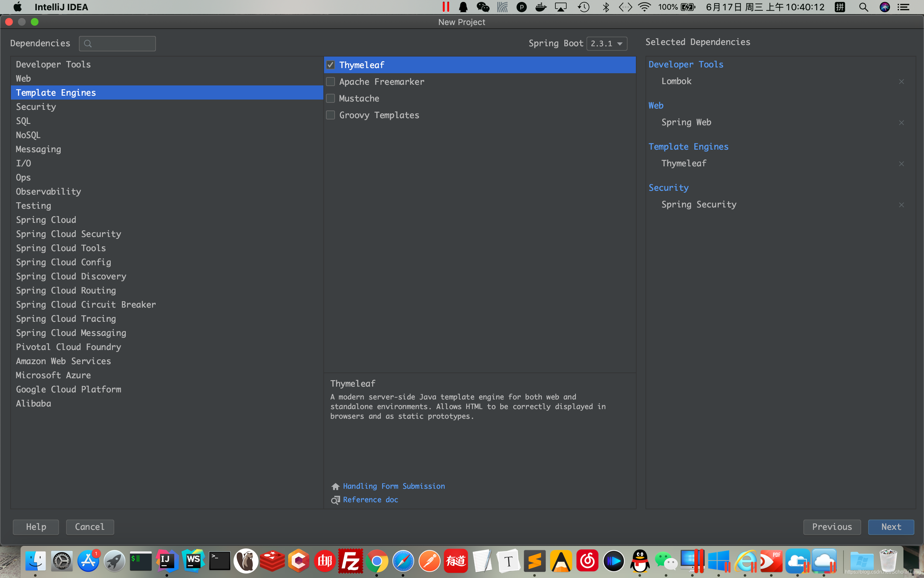
Task: Choose the Messaging category
Action: [167, 149]
